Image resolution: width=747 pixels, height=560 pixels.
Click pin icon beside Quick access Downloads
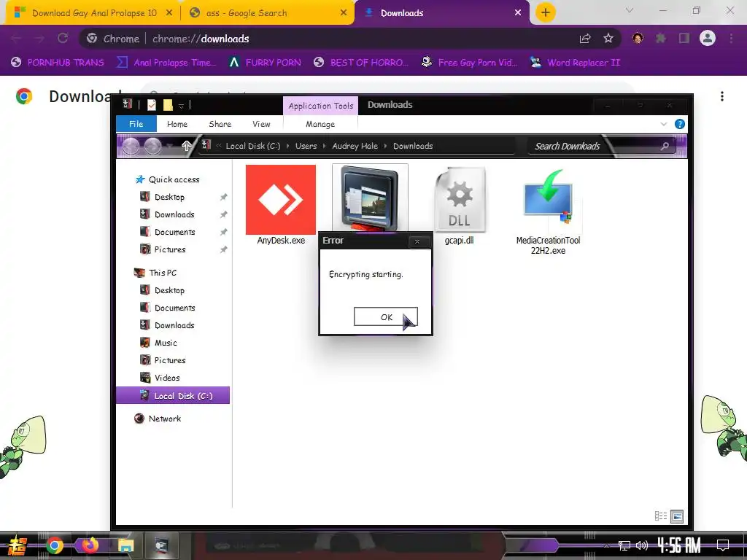point(223,214)
